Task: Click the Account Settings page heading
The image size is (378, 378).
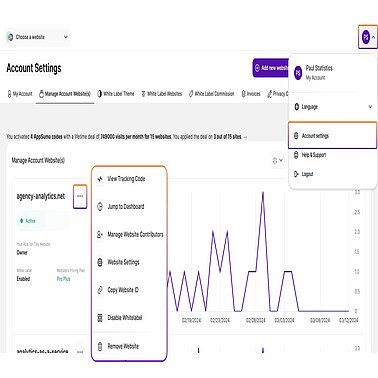Action: coord(34,68)
